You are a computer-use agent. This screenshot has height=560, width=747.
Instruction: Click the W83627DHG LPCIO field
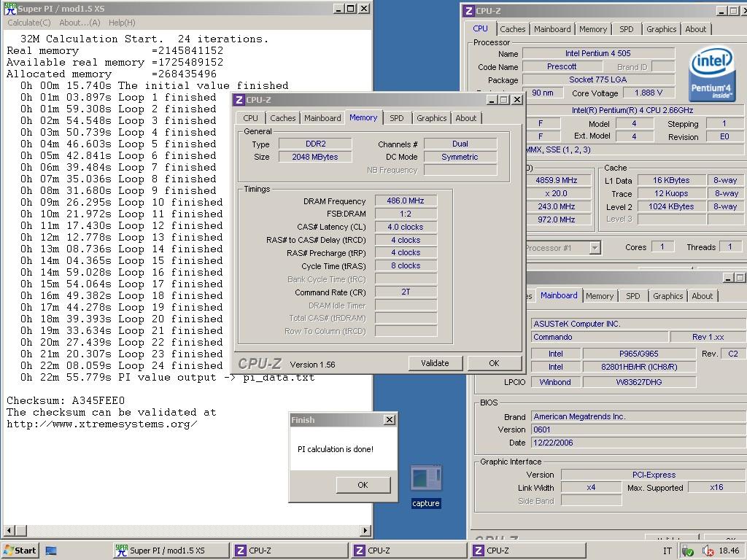(639, 382)
